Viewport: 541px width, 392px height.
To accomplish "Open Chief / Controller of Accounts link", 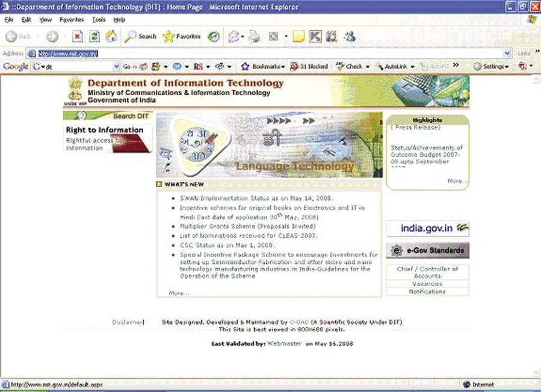I will (x=427, y=272).
